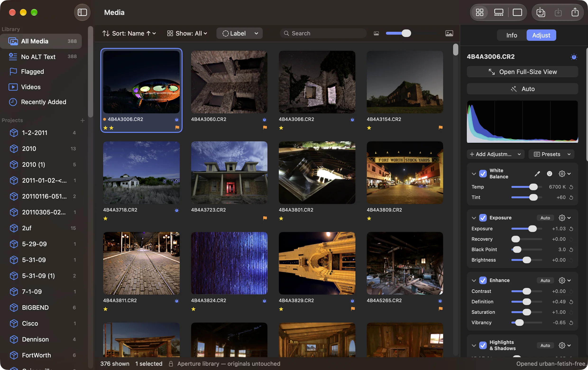Screen dimensions: 588x370
Task: Open Exposure gear settings menu
Action: point(565,217)
